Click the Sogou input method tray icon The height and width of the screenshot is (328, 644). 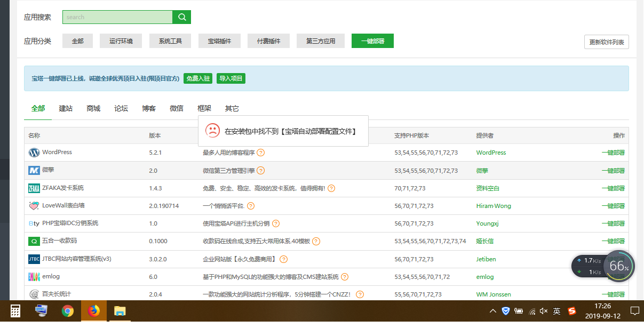coord(573,311)
